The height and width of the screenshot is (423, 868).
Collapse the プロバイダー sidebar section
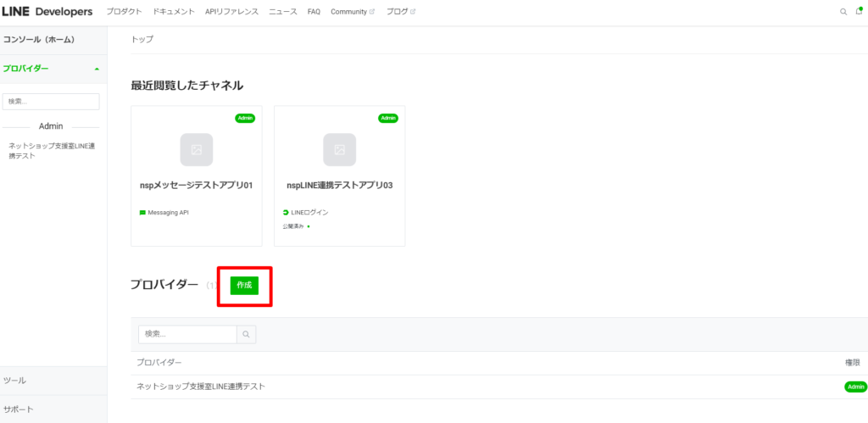[97, 69]
